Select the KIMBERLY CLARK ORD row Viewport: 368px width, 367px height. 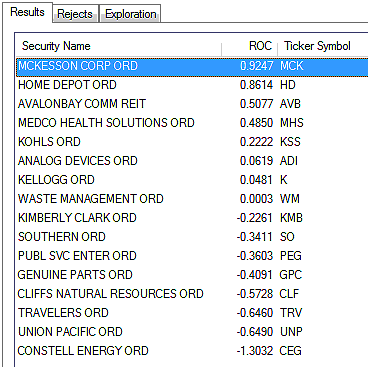(x=192, y=218)
